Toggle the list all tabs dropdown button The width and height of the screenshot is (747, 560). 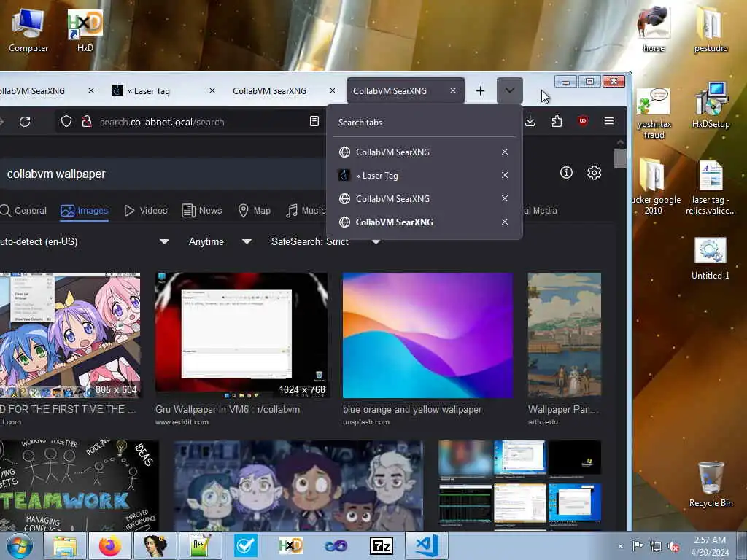click(x=509, y=90)
